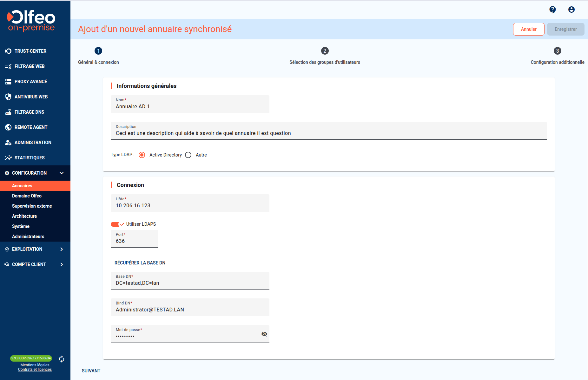Click the Annuler button
This screenshot has height=380, width=588.
click(528, 29)
